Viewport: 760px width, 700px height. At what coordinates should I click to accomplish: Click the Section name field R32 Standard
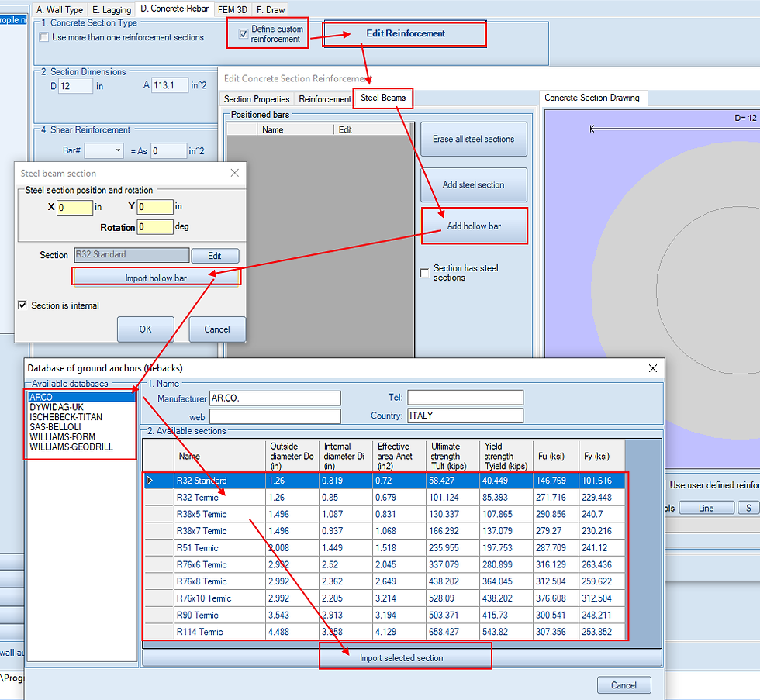click(131, 255)
